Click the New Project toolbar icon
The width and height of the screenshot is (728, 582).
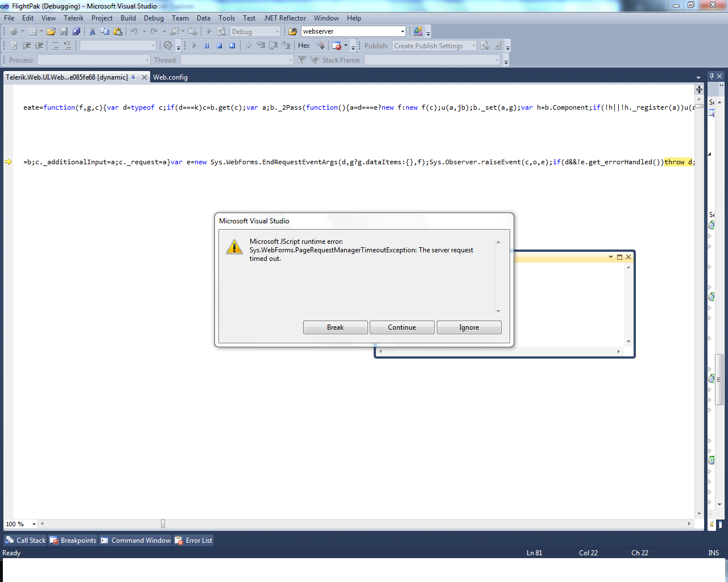[x=13, y=32]
